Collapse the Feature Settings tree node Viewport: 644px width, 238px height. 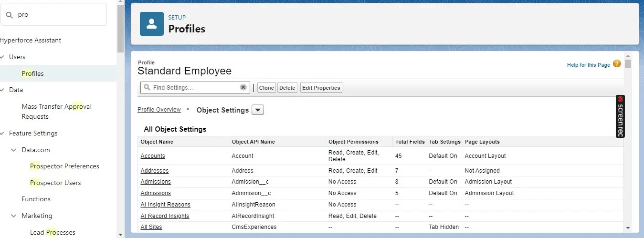pyautogui.click(x=2, y=134)
